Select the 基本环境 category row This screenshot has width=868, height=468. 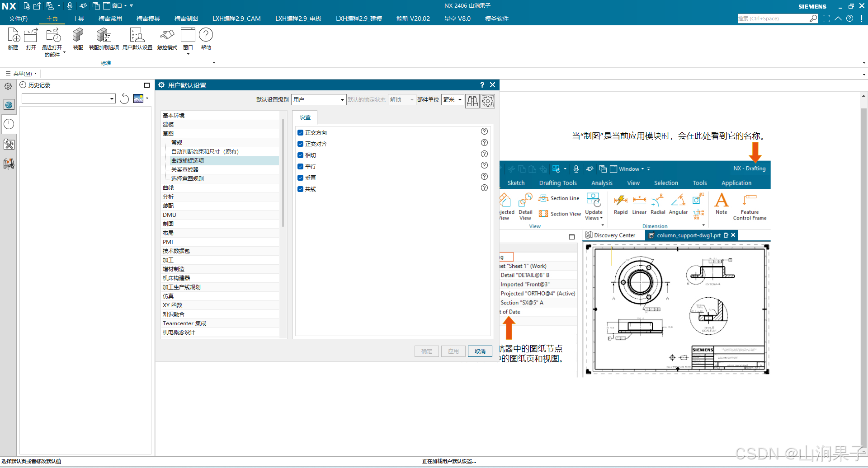[220, 116]
